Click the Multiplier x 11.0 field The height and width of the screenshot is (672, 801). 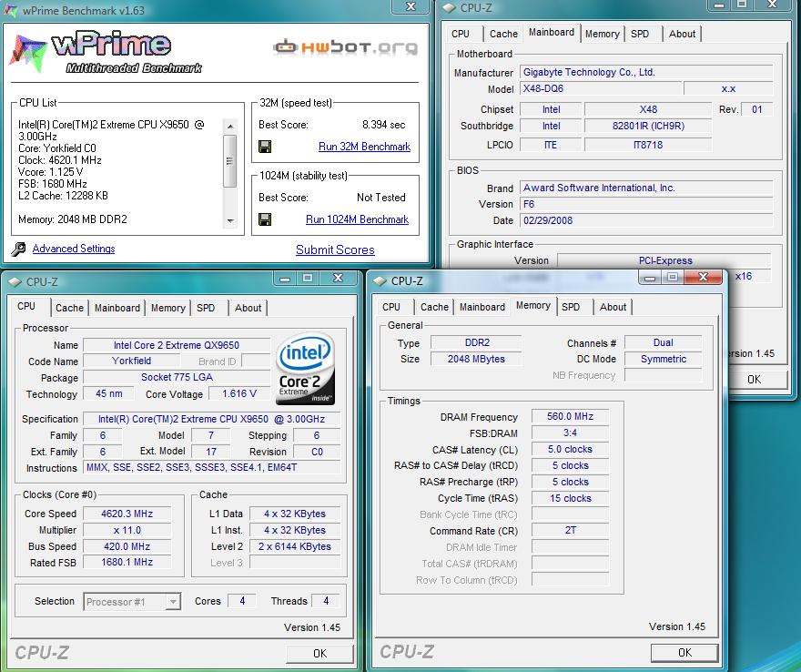click(x=127, y=530)
